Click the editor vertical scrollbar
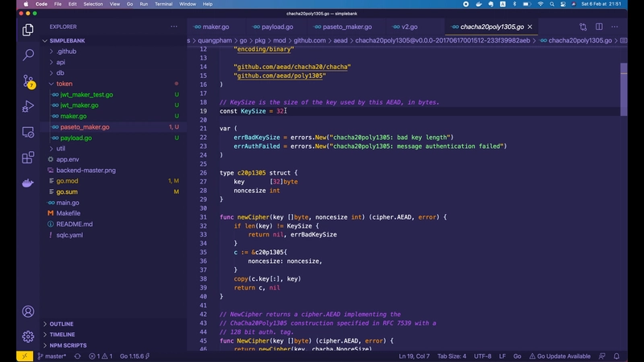The height and width of the screenshot is (362, 644). pos(624,88)
